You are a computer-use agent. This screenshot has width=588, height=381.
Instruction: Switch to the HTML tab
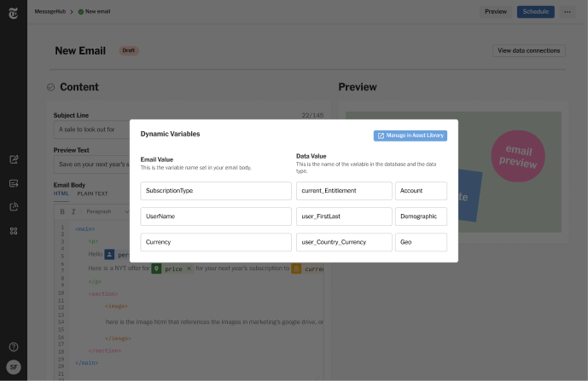click(61, 193)
